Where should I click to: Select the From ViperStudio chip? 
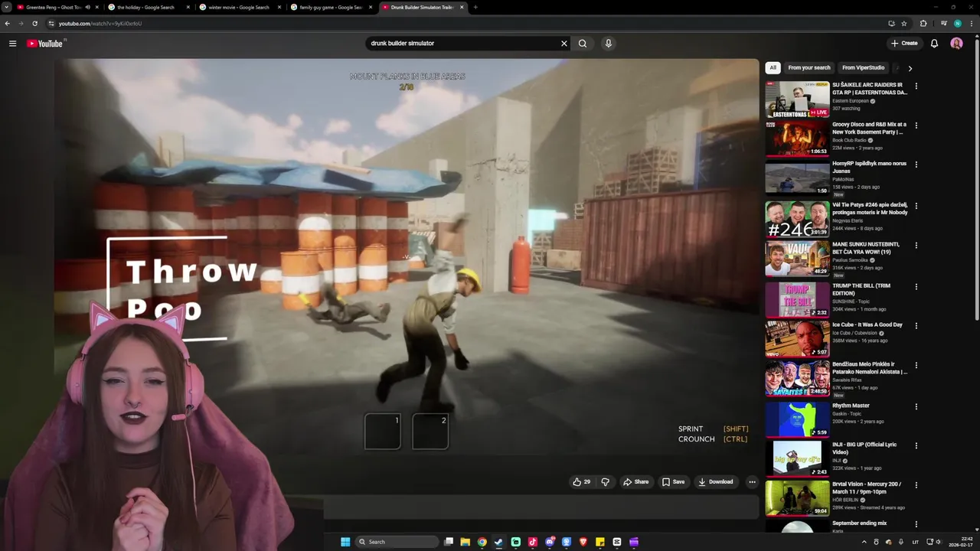(864, 67)
